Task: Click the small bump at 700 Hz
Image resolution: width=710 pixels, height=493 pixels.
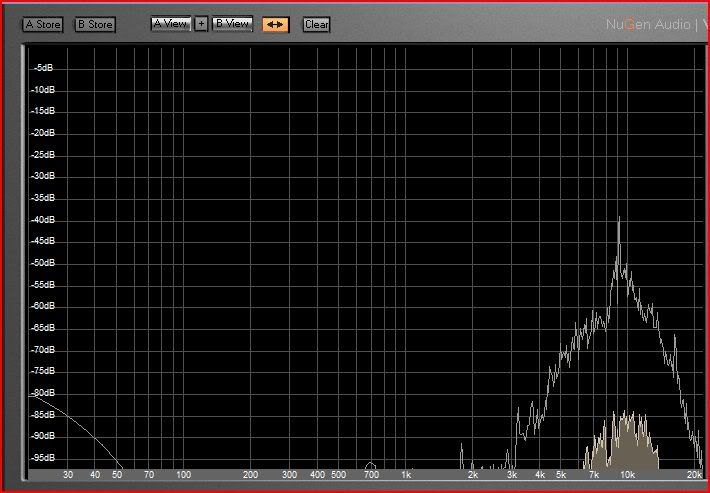Action: point(371,465)
